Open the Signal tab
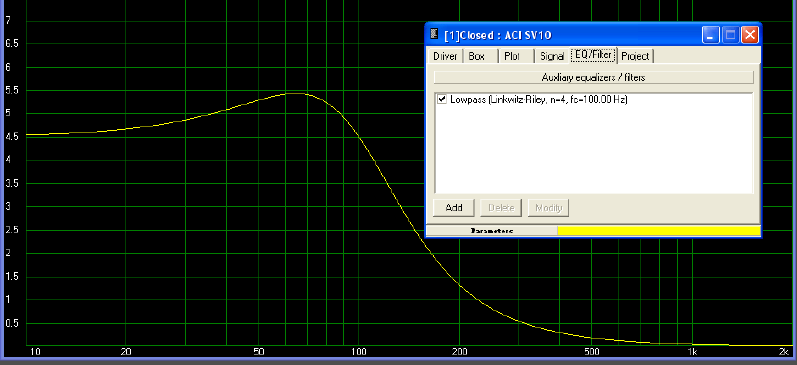The image size is (797, 365). (551, 56)
